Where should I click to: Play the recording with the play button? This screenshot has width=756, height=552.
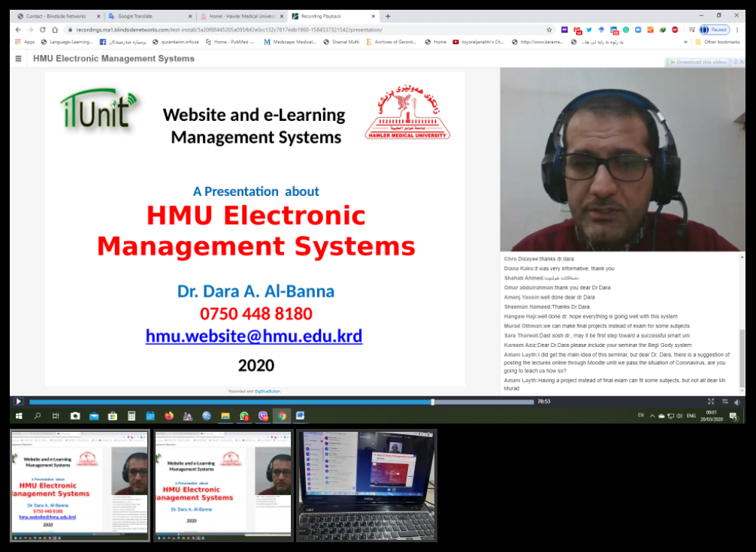pyautogui.click(x=18, y=401)
